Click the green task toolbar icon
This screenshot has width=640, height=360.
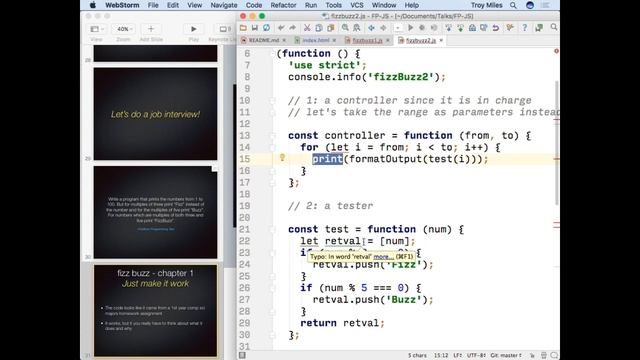[x=539, y=28]
